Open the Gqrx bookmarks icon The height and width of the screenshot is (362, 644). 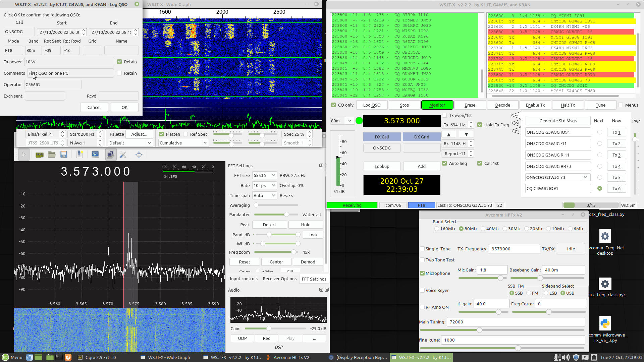click(x=79, y=155)
